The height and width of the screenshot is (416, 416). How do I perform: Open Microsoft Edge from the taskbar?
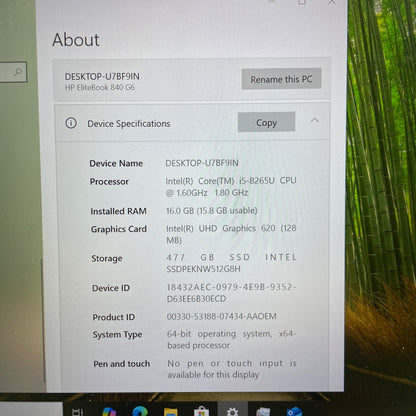click(x=140, y=411)
